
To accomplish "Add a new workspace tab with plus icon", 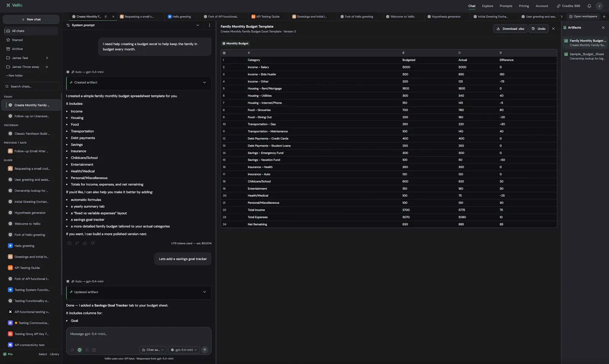I will (x=604, y=16).
